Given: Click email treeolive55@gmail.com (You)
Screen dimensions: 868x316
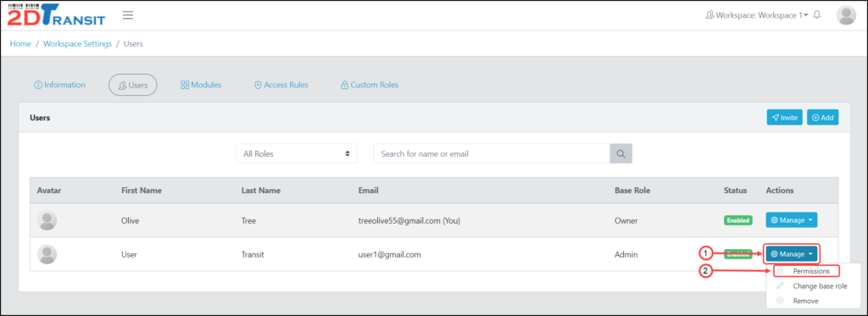Looking at the screenshot, I should point(409,220).
